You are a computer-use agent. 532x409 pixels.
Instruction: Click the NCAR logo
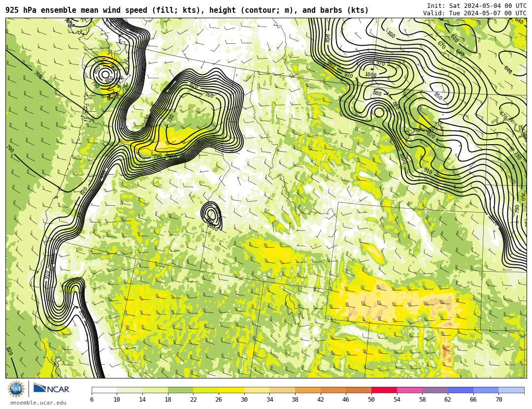point(51,389)
